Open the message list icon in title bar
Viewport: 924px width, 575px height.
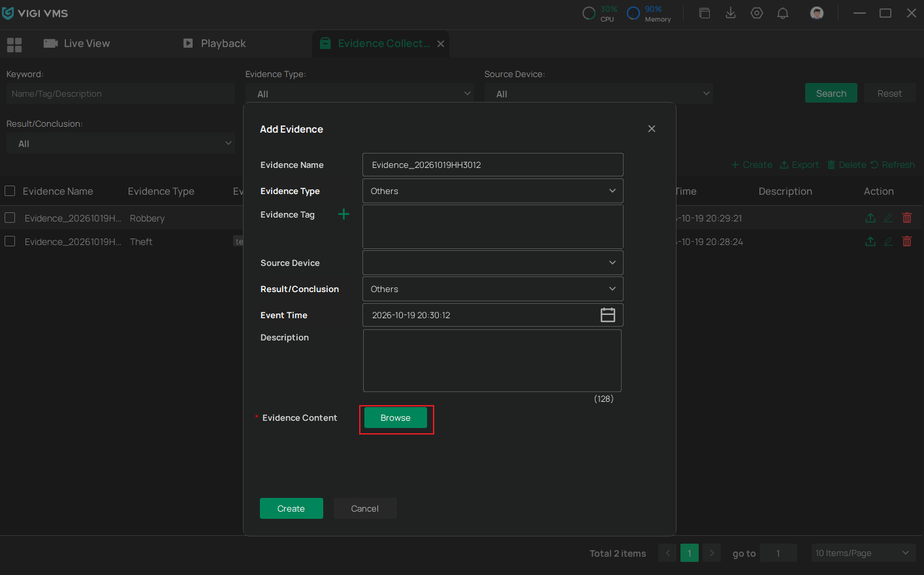(x=705, y=13)
